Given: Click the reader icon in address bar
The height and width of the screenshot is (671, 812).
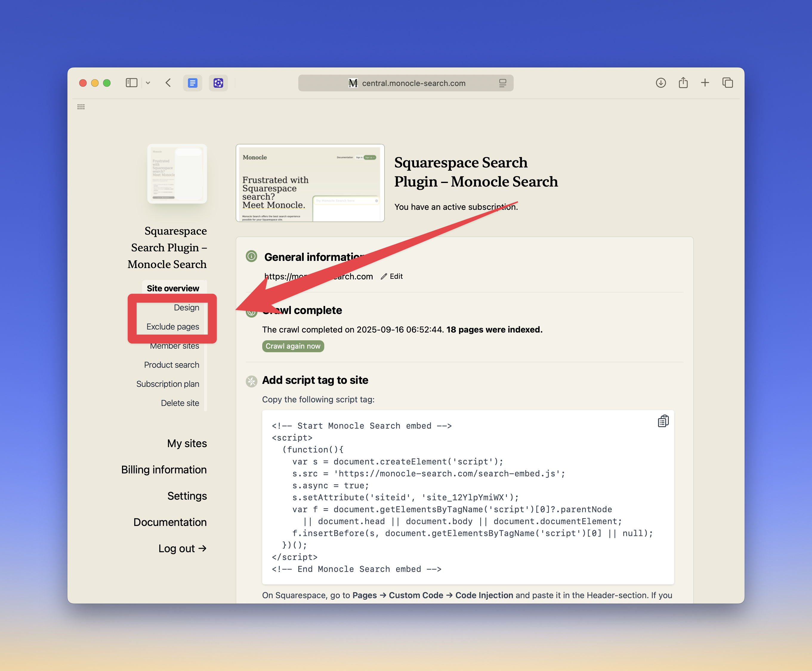Looking at the screenshot, I should tap(502, 83).
